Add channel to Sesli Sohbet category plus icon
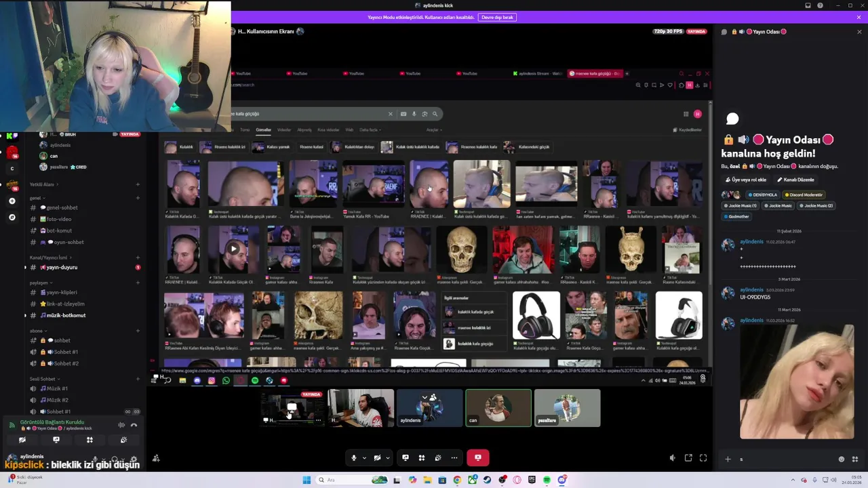 [138, 379]
